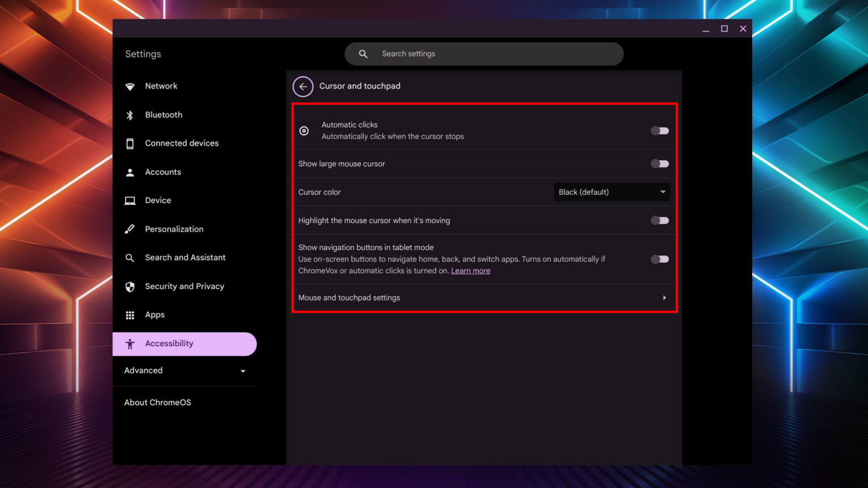Click the Learn more link
Viewport: 868px width, 488px height.
point(471,271)
